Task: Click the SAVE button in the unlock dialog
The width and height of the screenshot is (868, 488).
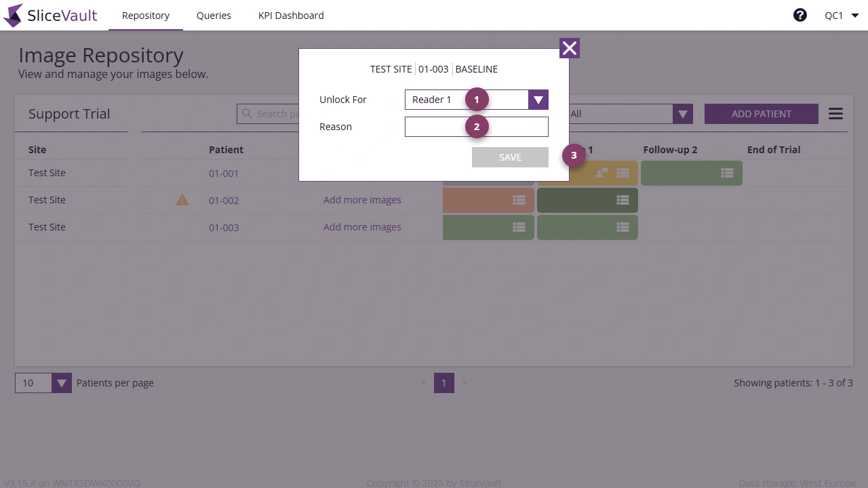Action: [510, 157]
